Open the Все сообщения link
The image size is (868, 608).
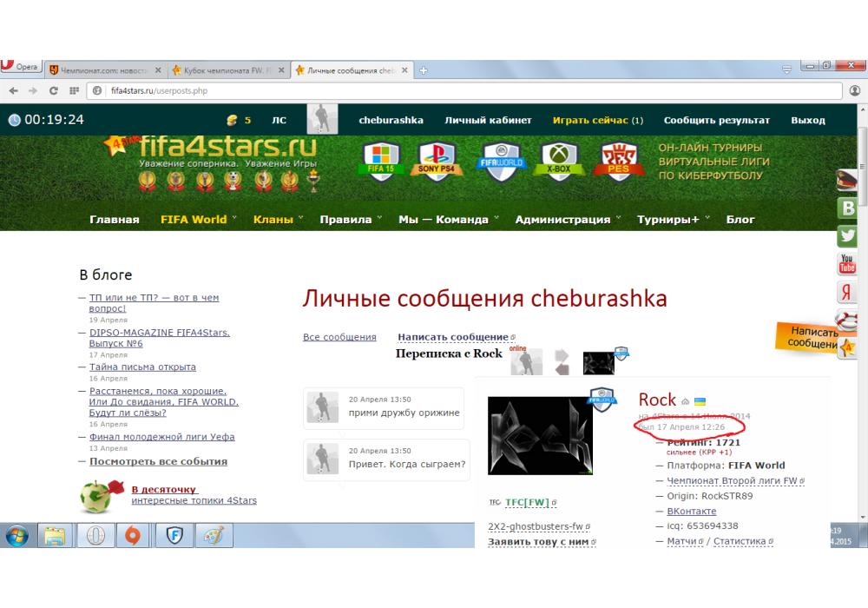pos(339,337)
